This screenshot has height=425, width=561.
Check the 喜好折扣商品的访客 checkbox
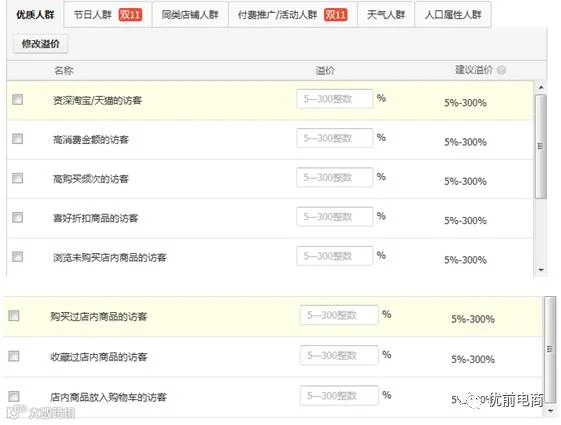click(18, 218)
